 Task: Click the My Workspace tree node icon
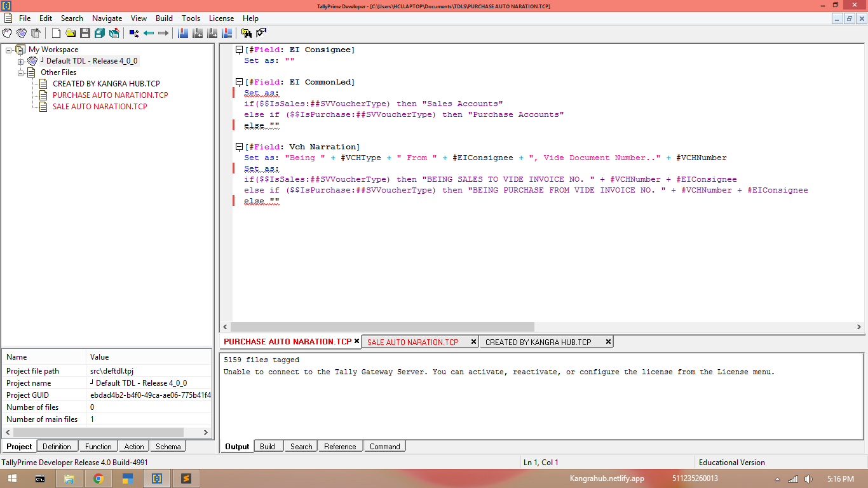pyautogui.click(x=20, y=50)
